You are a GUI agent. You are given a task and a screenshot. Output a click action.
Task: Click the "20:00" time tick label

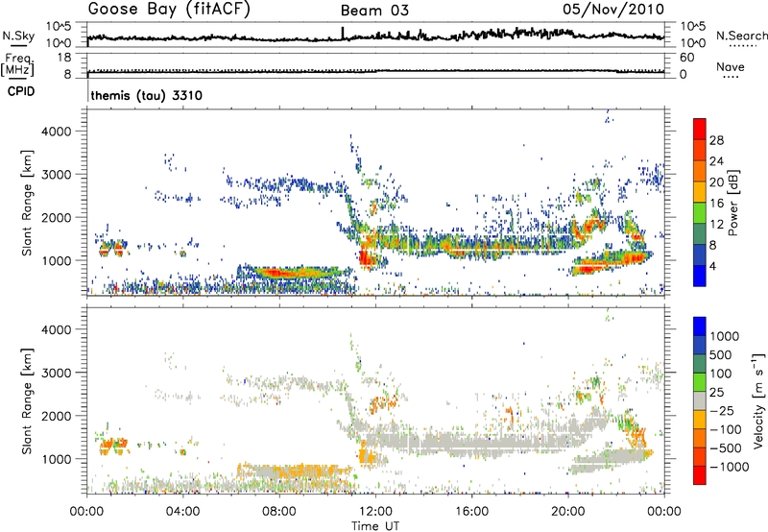pos(568,512)
